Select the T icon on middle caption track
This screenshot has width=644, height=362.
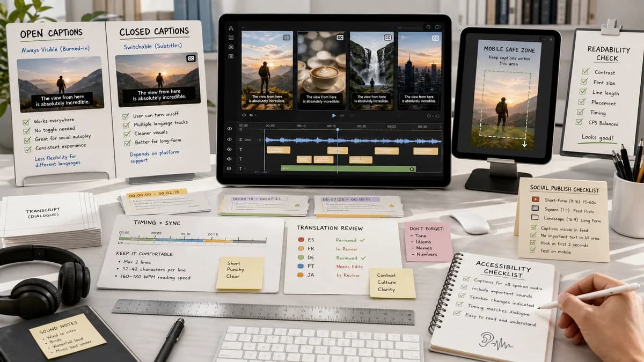[240, 159]
